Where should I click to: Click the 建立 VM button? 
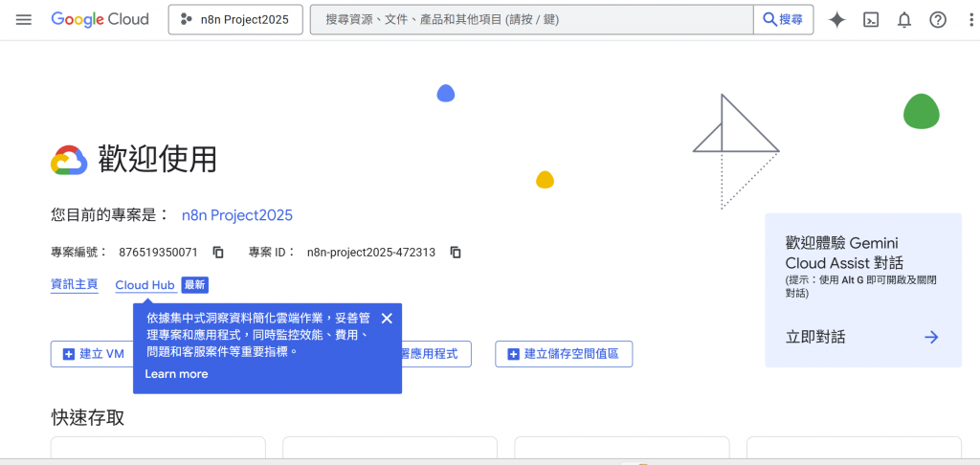pyautogui.click(x=94, y=354)
